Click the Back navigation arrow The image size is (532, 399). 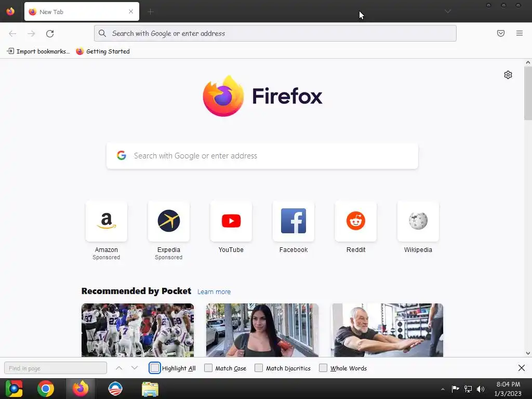pos(12,33)
